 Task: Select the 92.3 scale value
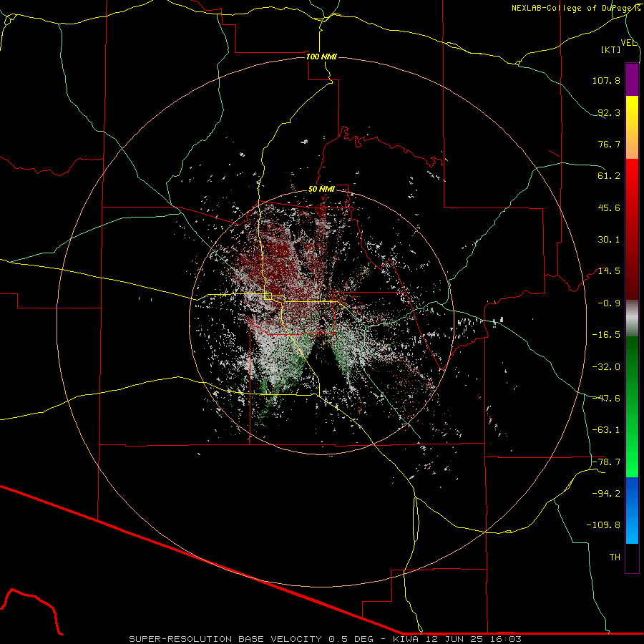pyautogui.click(x=609, y=112)
